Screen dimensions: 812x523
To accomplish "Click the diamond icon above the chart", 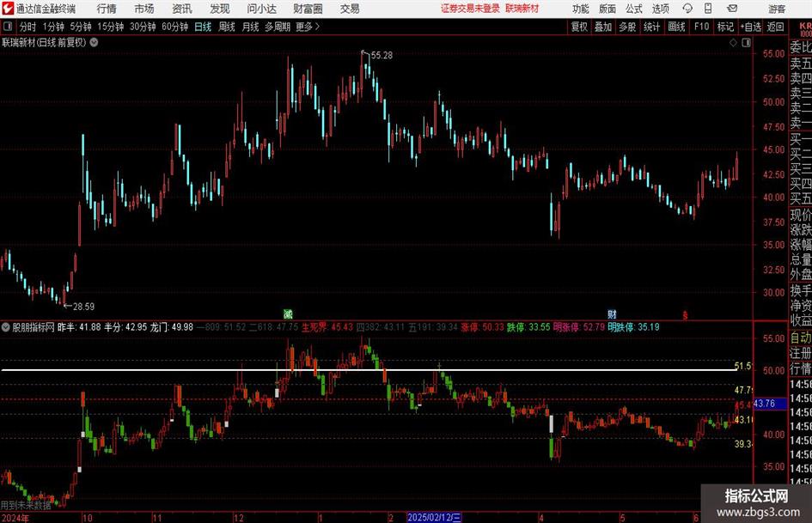I will [x=733, y=43].
